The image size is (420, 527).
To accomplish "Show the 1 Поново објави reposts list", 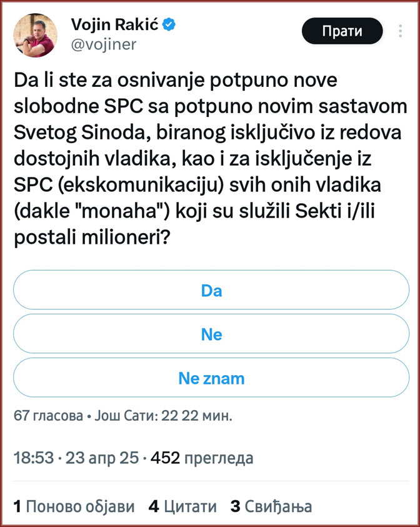I will coord(74,506).
